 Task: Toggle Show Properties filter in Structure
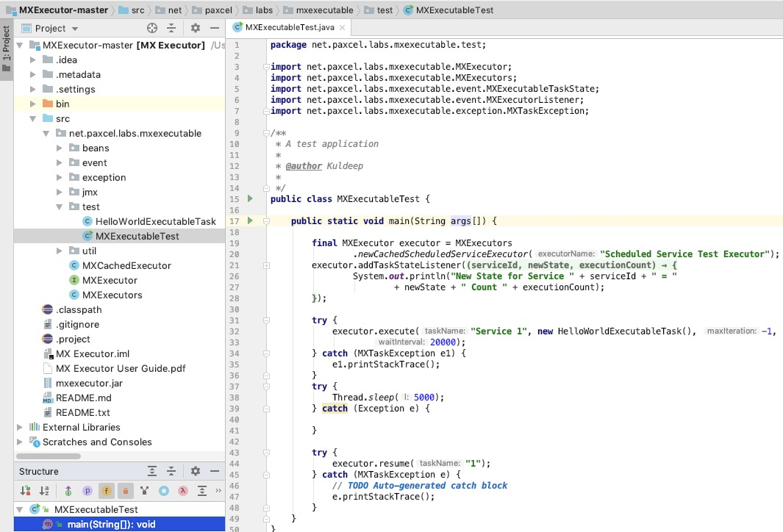[x=87, y=491]
